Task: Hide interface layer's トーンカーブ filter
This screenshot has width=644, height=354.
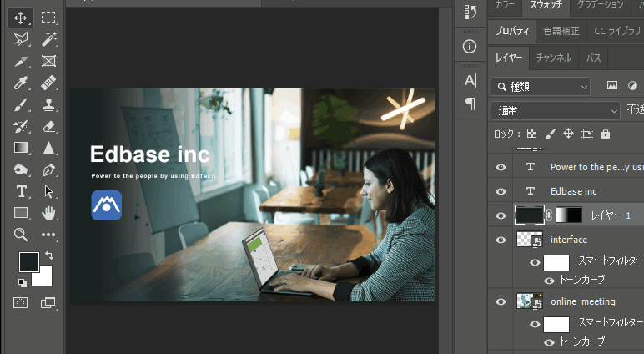Action: pos(549,281)
